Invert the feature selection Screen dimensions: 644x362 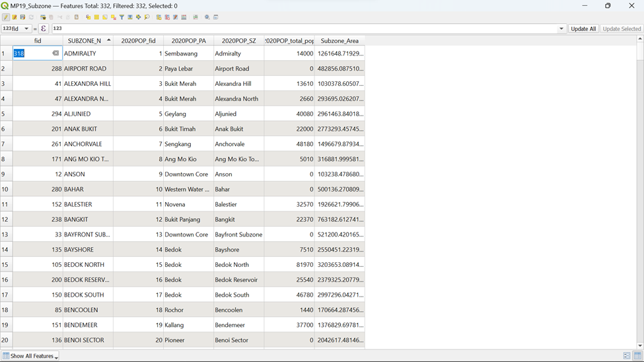coord(105,17)
